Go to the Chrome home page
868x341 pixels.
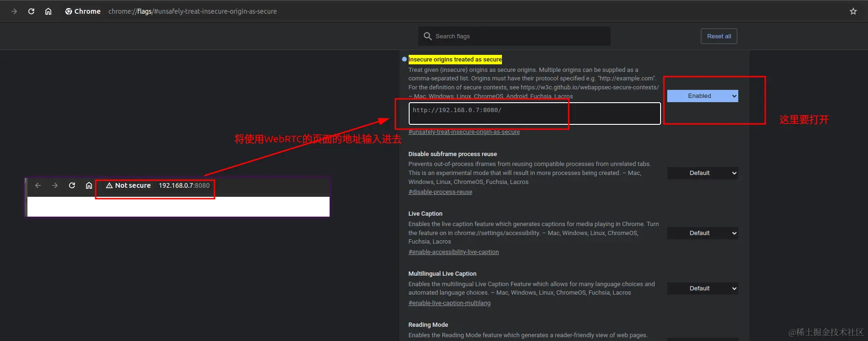click(48, 11)
